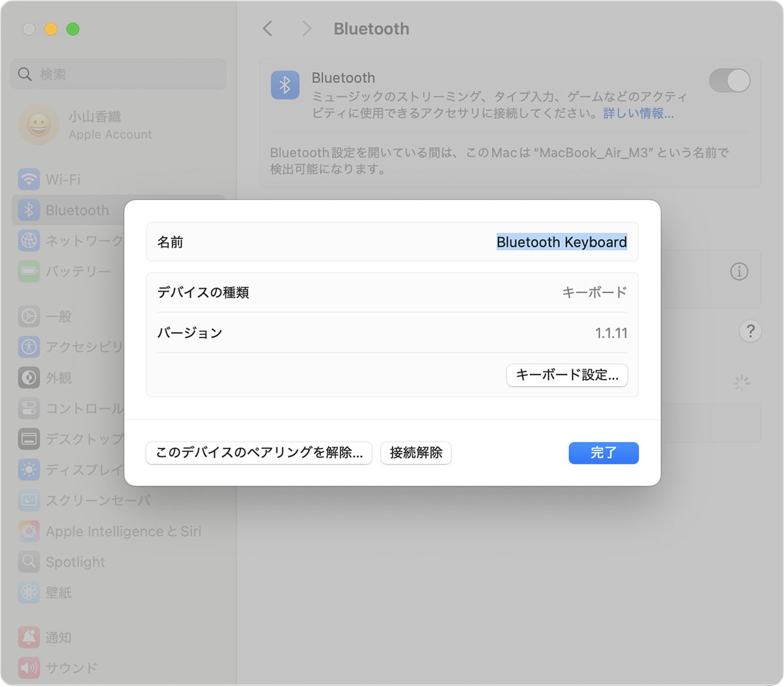The image size is (784, 687).
Task: Go forward with the right chevron
Action: [306, 29]
